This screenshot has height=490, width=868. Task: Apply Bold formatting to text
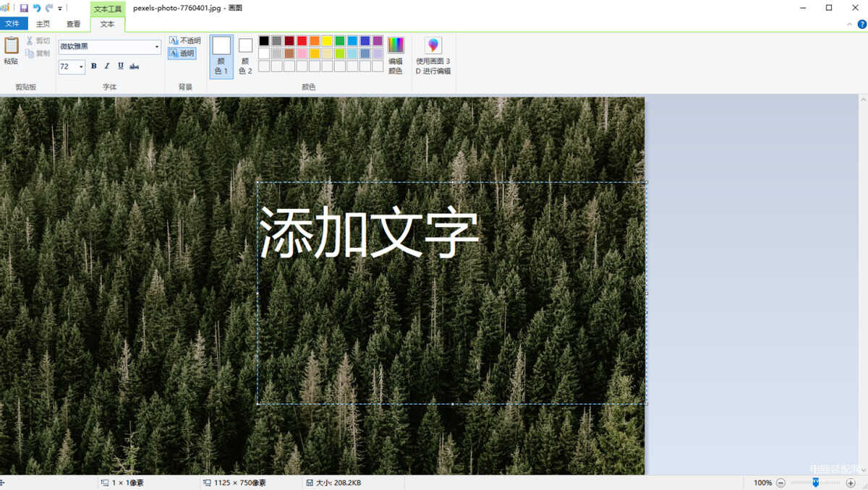93,66
